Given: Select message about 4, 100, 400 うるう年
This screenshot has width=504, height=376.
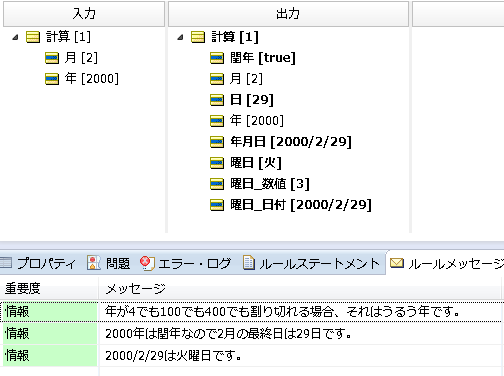Looking at the screenshot, I should (283, 312).
